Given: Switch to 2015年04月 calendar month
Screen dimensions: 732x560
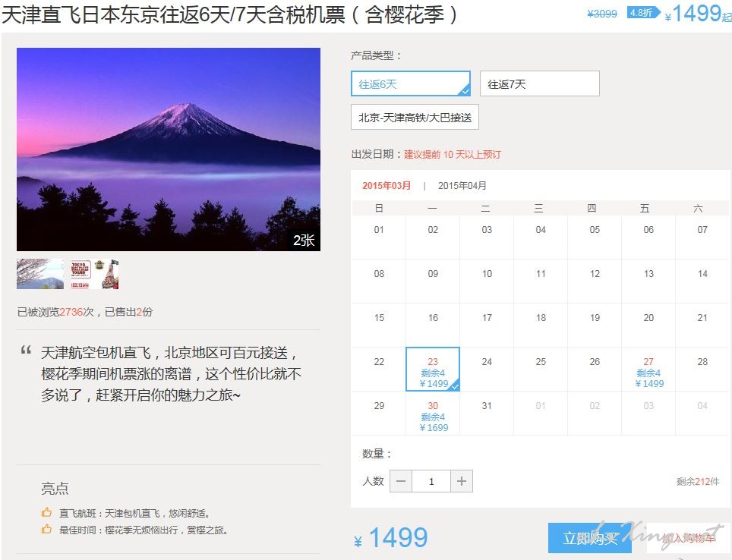Looking at the screenshot, I should (x=462, y=186).
